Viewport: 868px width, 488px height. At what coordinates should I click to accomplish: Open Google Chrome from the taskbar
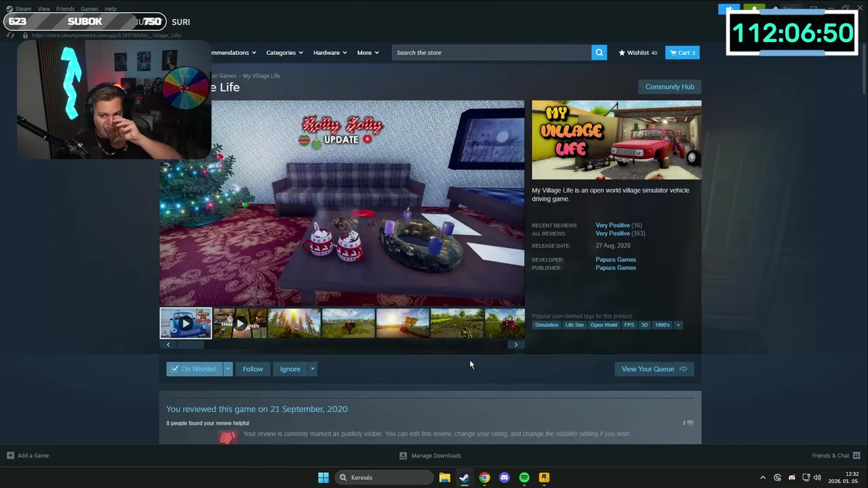(x=484, y=477)
